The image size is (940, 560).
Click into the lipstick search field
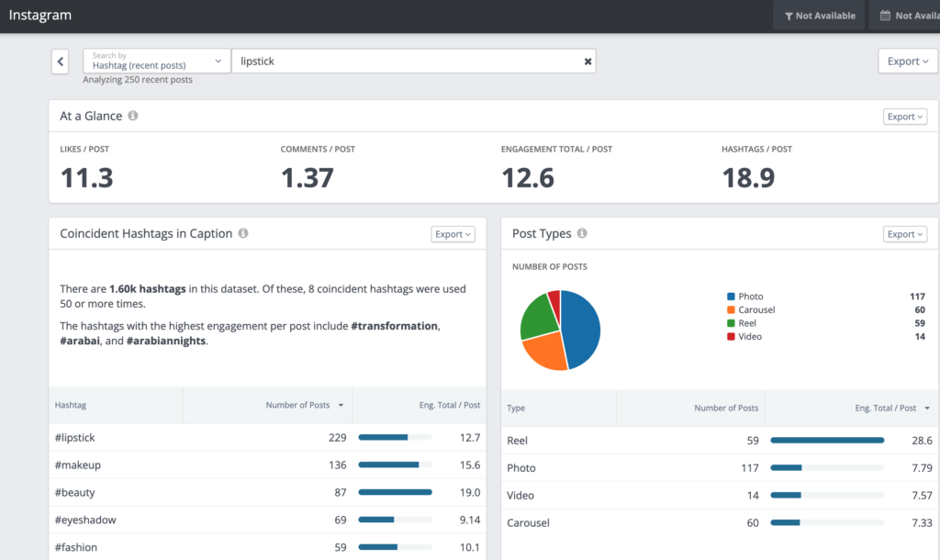click(x=404, y=62)
